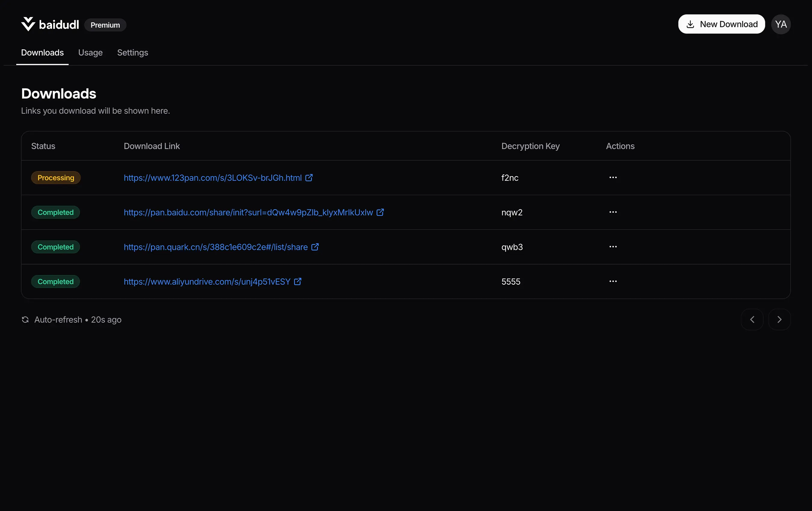Viewport: 812px width, 511px height.
Task: Click the Premium badge
Action: [105, 25]
